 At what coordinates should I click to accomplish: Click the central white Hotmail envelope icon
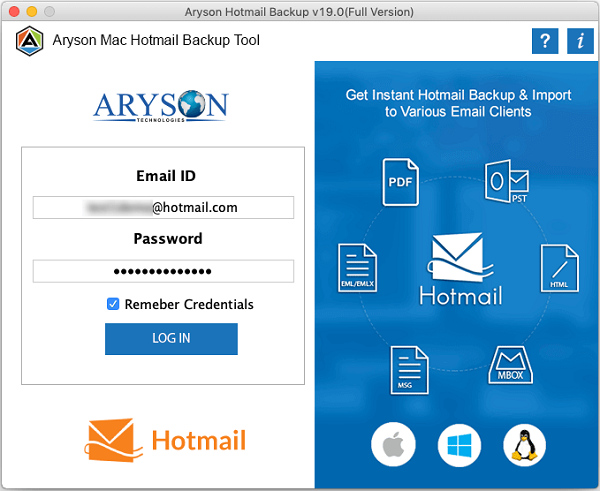click(x=459, y=257)
